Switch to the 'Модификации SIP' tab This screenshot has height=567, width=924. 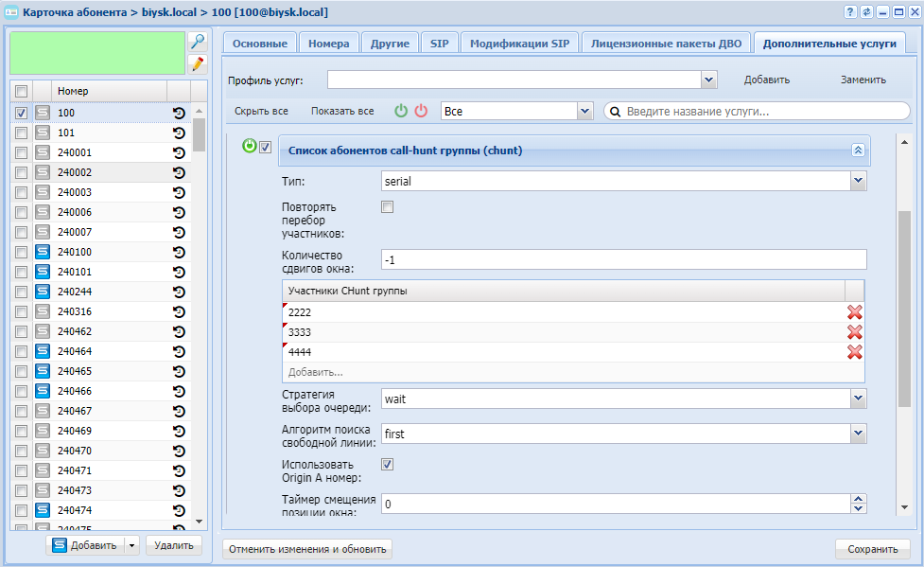(x=520, y=44)
